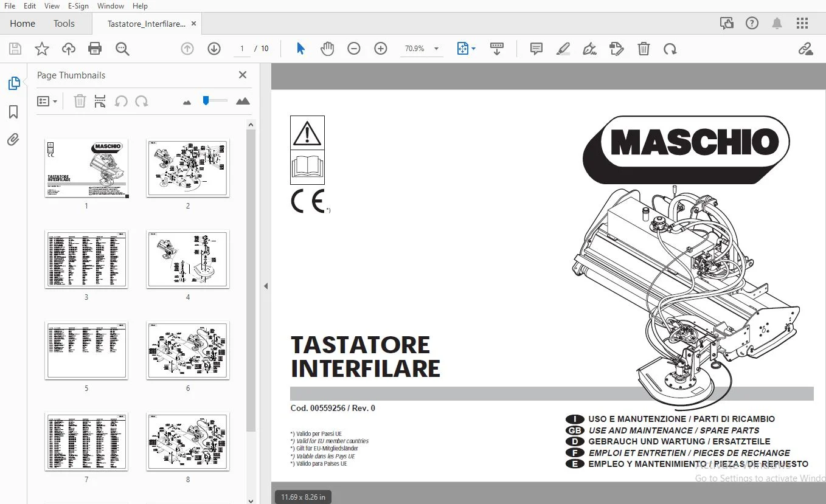Screen dimensions: 826x504
Task: Go to the next page arrow
Action: point(214,49)
